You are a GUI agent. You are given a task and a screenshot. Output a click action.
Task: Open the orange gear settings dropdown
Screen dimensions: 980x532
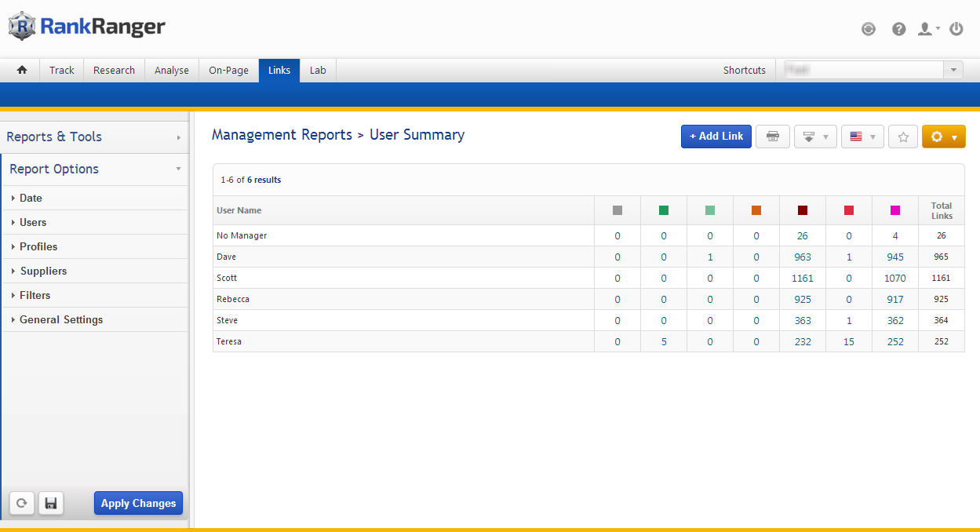coord(943,137)
